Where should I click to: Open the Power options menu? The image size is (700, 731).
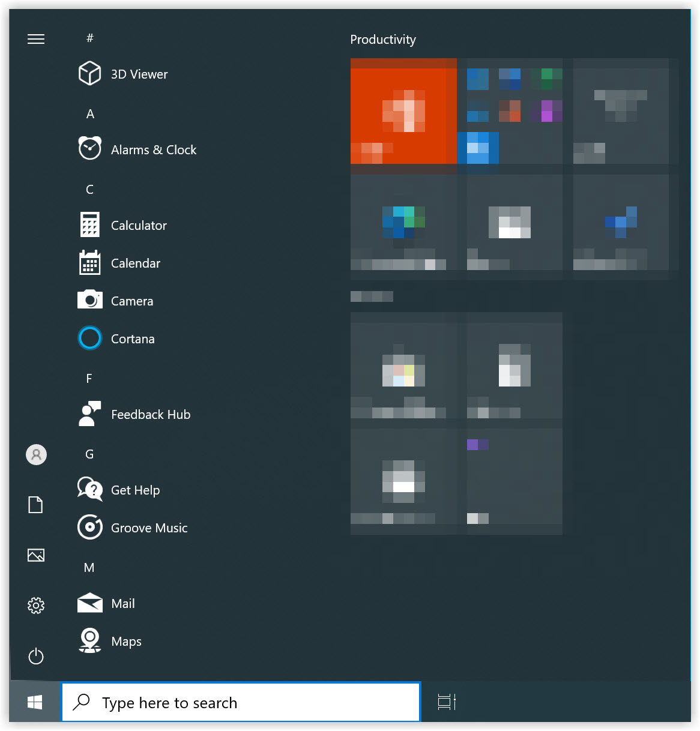tap(36, 656)
